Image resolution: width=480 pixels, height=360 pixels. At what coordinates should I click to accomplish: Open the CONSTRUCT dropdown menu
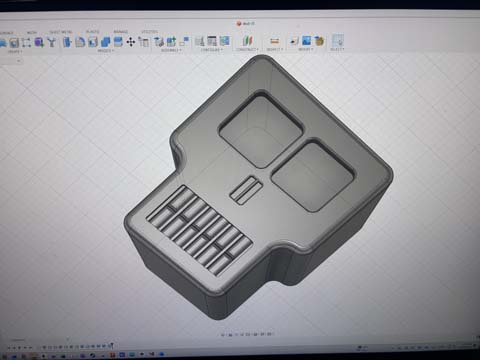(x=247, y=50)
